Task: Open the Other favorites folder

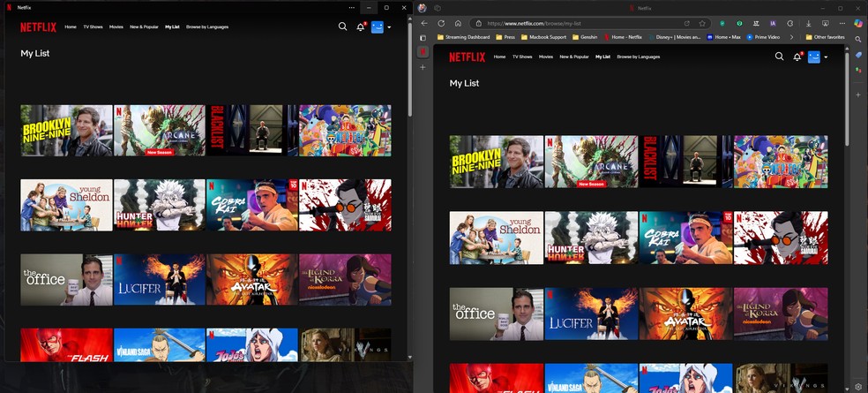Action: click(825, 37)
